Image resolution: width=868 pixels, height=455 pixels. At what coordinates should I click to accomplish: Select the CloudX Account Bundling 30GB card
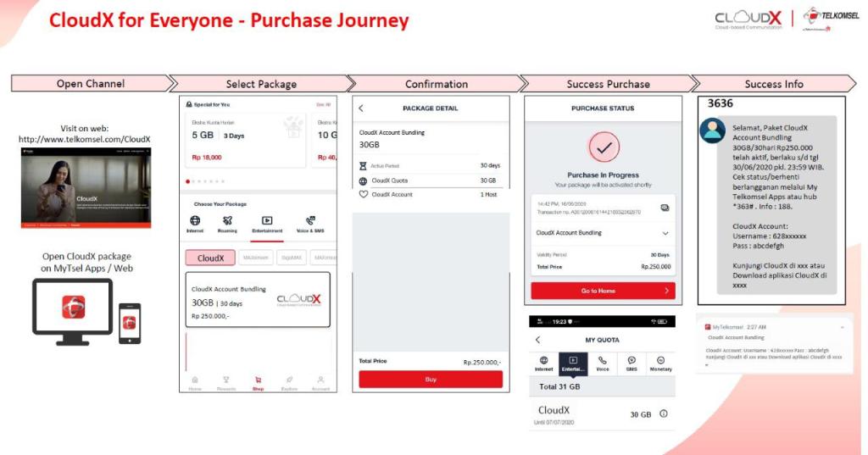coord(258,299)
